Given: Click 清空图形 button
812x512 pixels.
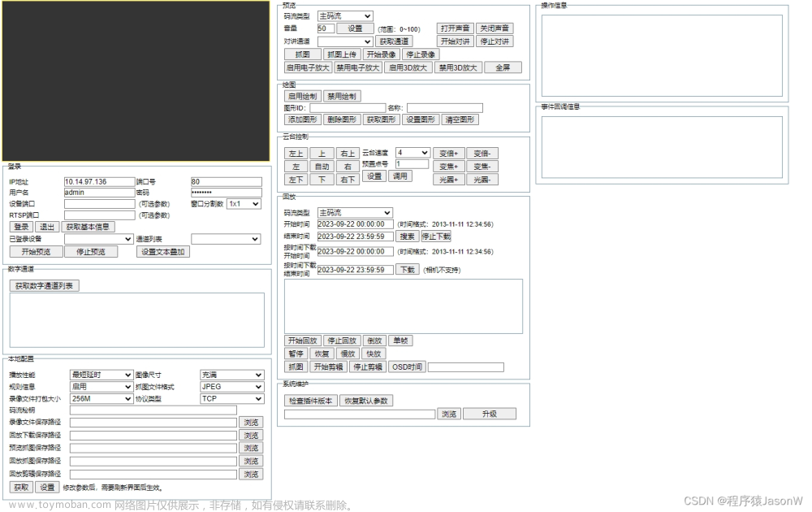Looking at the screenshot, I should click(460, 119).
